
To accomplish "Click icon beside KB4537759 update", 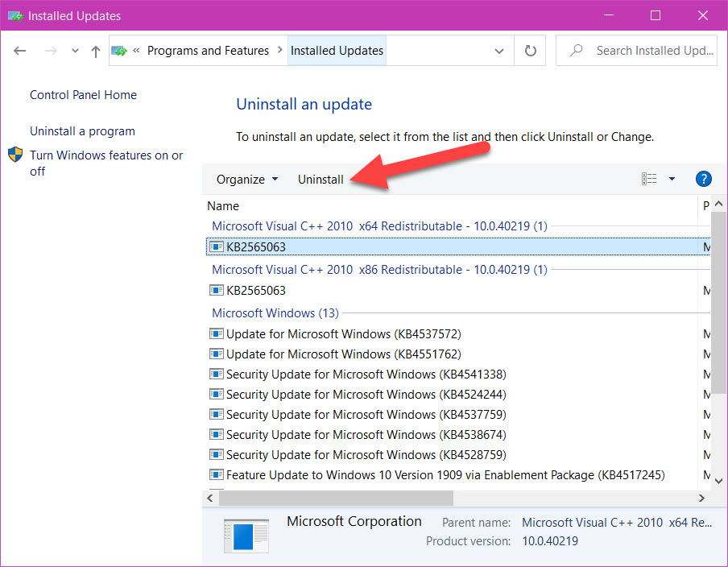I will click(x=217, y=414).
